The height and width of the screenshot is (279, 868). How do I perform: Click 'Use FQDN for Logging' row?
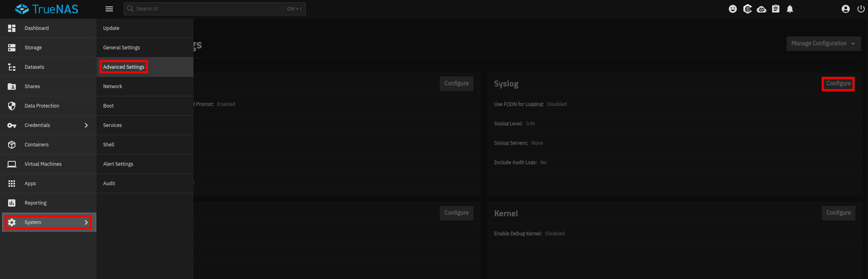(675, 104)
